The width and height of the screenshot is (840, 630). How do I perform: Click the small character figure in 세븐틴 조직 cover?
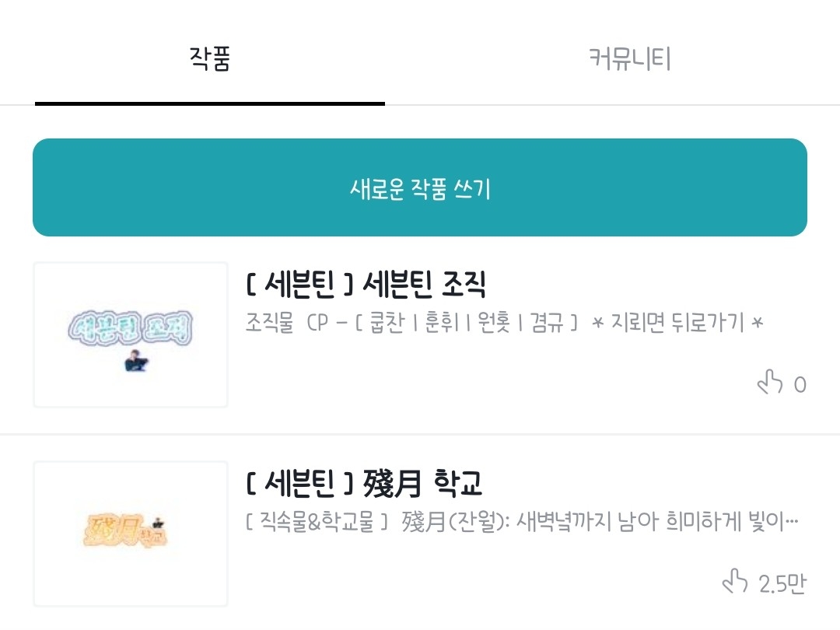tap(136, 362)
